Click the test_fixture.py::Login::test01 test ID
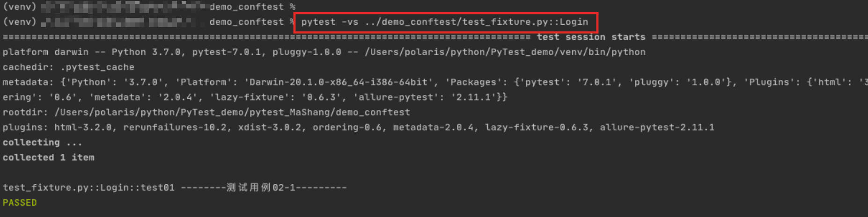Screen dimensions: 868x217 (x=88, y=188)
